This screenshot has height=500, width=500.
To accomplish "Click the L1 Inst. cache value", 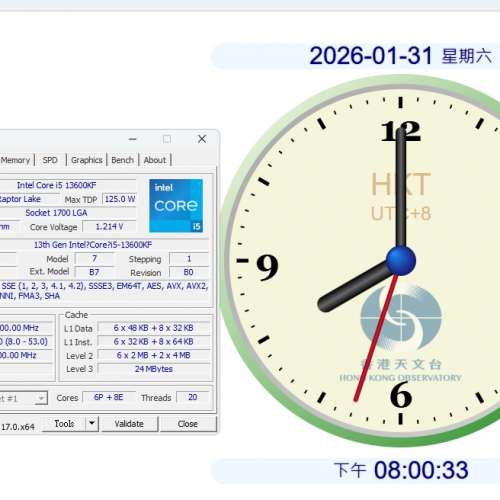I will coord(154,342).
